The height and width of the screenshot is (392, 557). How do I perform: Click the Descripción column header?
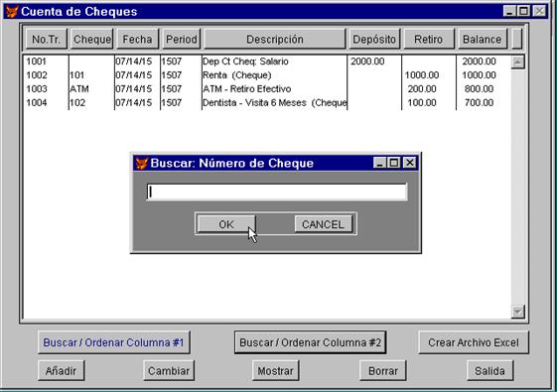point(275,39)
